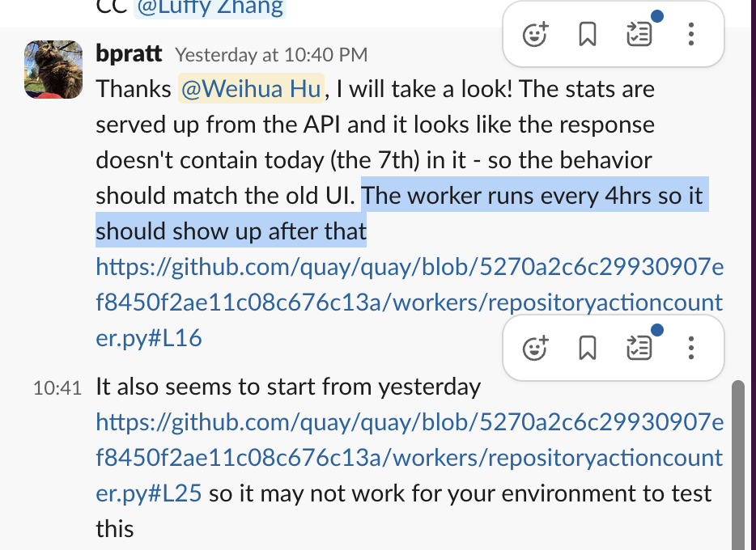Add reaction using toolbar beside the L16 link
756x550 pixels.
536,348
